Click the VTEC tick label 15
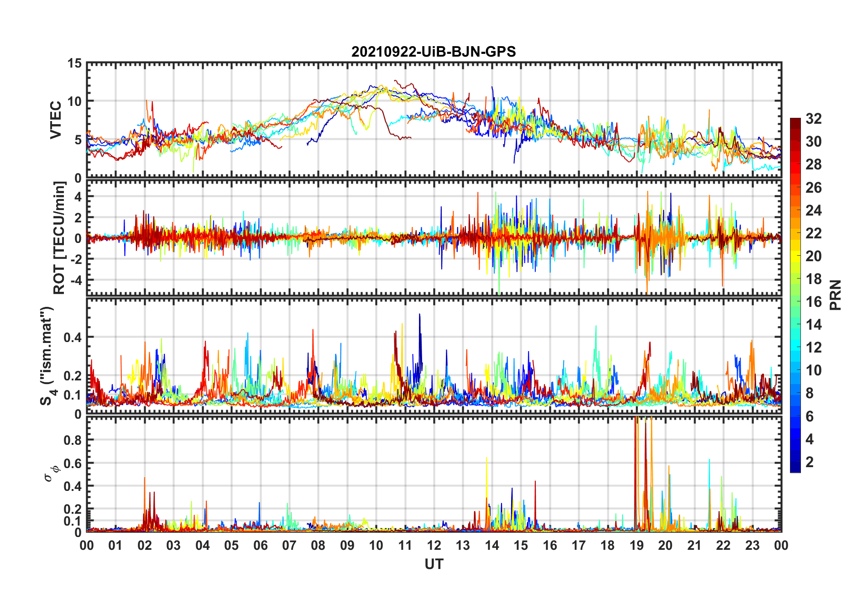The width and height of the screenshot is (868, 590). click(x=74, y=64)
